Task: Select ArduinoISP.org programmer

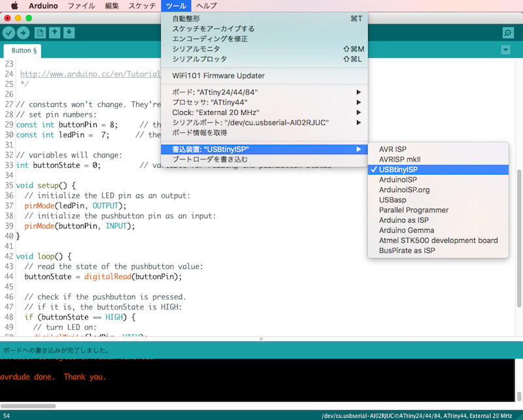Action: tap(438, 189)
